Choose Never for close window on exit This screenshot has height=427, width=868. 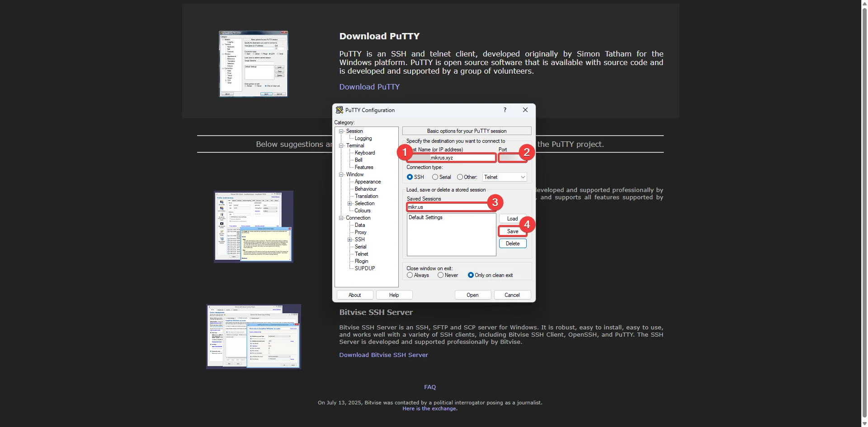click(x=440, y=275)
